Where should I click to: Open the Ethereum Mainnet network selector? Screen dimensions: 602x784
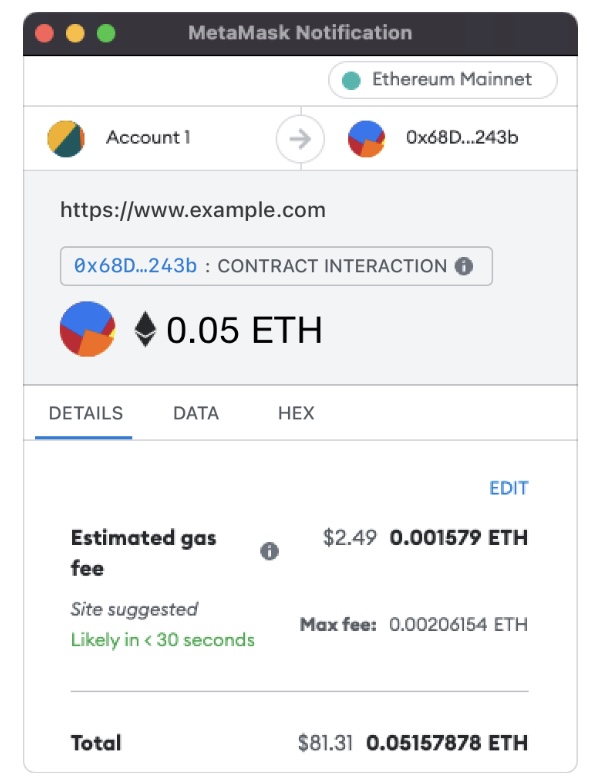[x=442, y=80]
